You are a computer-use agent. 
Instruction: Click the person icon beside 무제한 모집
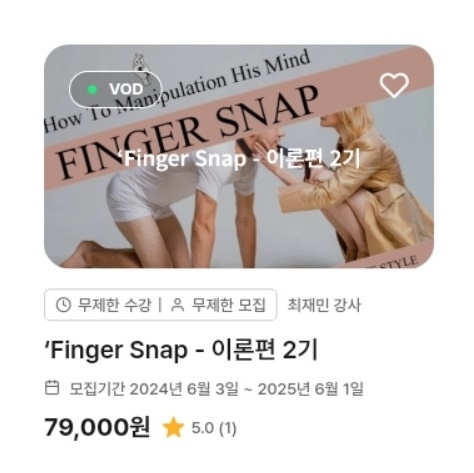[178, 305]
